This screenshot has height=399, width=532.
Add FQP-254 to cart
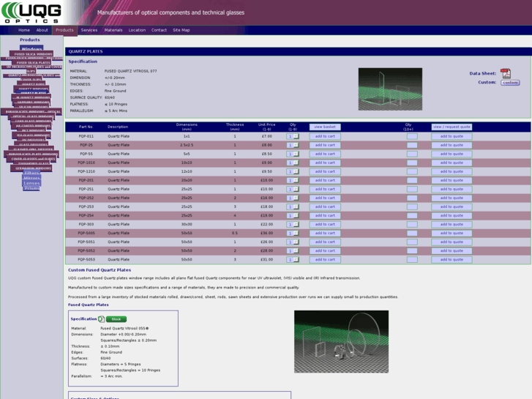pos(325,216)
